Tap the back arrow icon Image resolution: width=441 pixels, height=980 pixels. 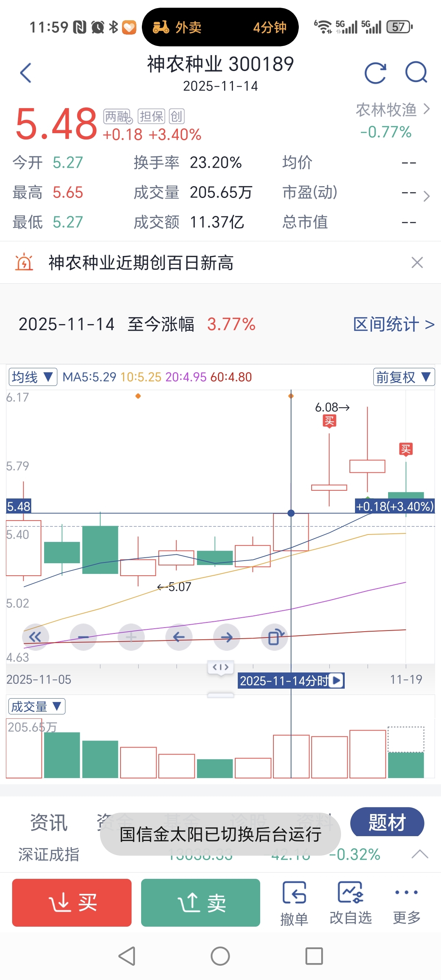click(25, 73)
